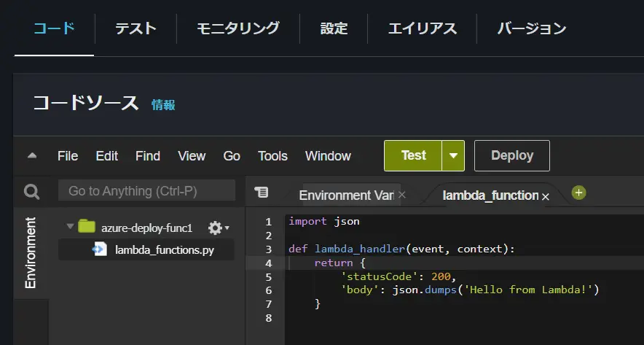
Task: Click the lambda_handler function name
Action: click(360, 249)
